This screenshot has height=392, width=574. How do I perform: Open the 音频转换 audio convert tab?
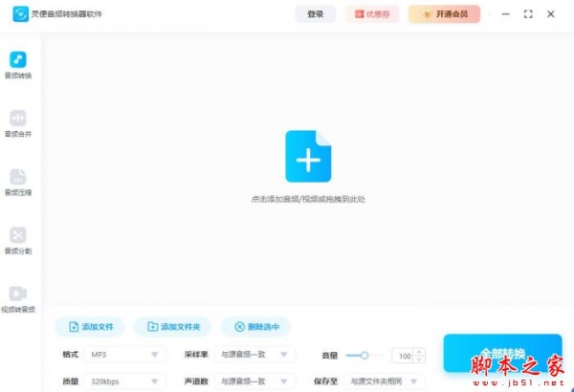point(18,65)
